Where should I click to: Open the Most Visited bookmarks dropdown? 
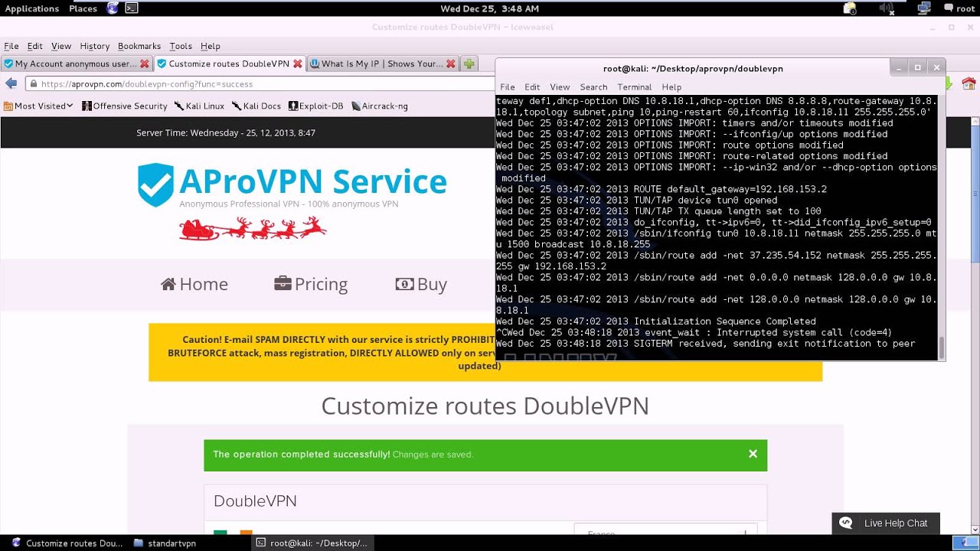pyautogui.click(x=38, y=106)
